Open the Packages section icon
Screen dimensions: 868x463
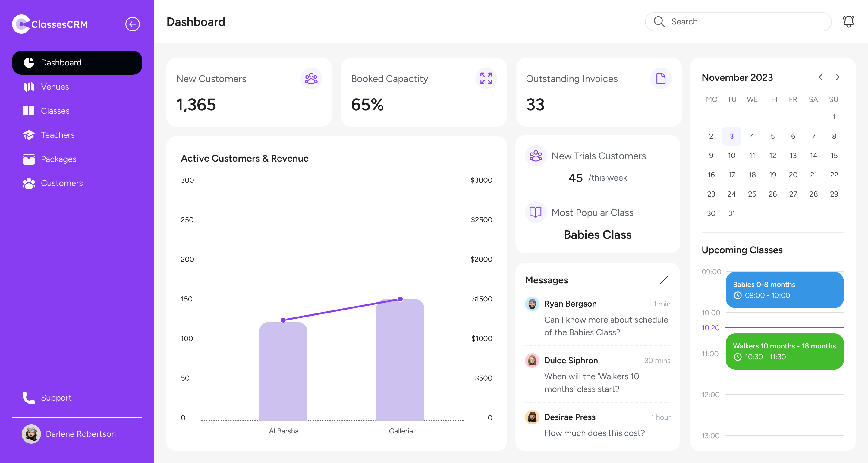click(x=28, y=159)
